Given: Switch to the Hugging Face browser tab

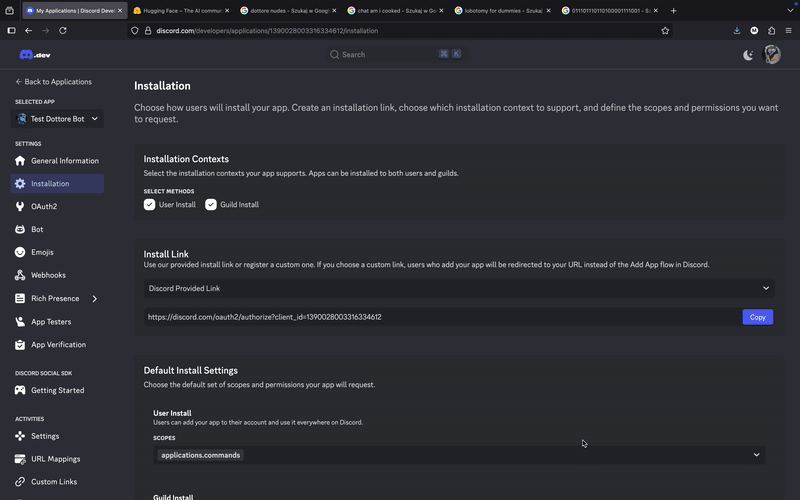Looking at the screenshot, I should [180, 11].
